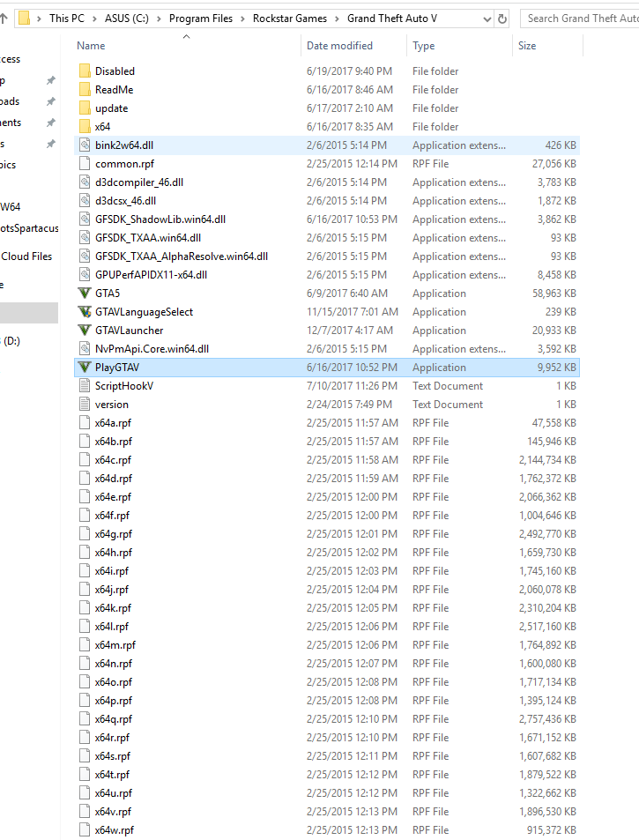The image size is (639, 840).
Task: Click the bink2w64.dll file icon
Action: [x=84, y=145]
